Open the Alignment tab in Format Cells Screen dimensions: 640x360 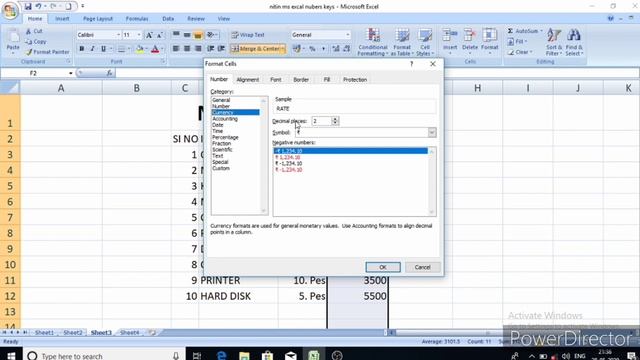tap(247, 80)
